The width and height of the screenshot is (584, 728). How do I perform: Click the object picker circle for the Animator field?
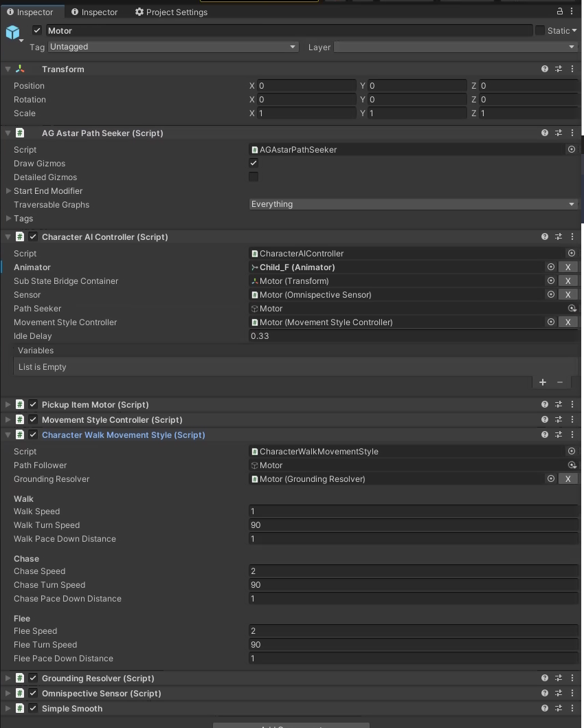coord(551,267)
